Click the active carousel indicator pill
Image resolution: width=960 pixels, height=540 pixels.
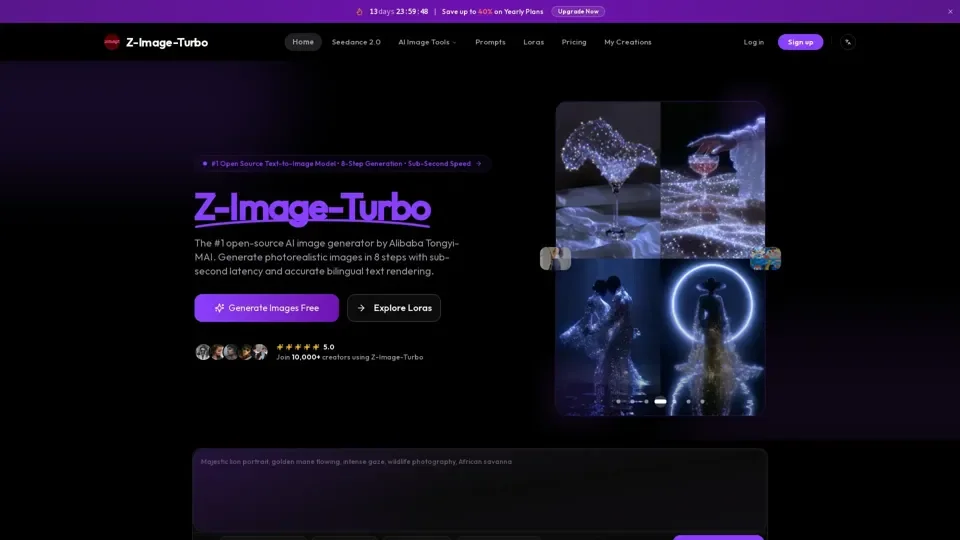[x=660, y=402]
